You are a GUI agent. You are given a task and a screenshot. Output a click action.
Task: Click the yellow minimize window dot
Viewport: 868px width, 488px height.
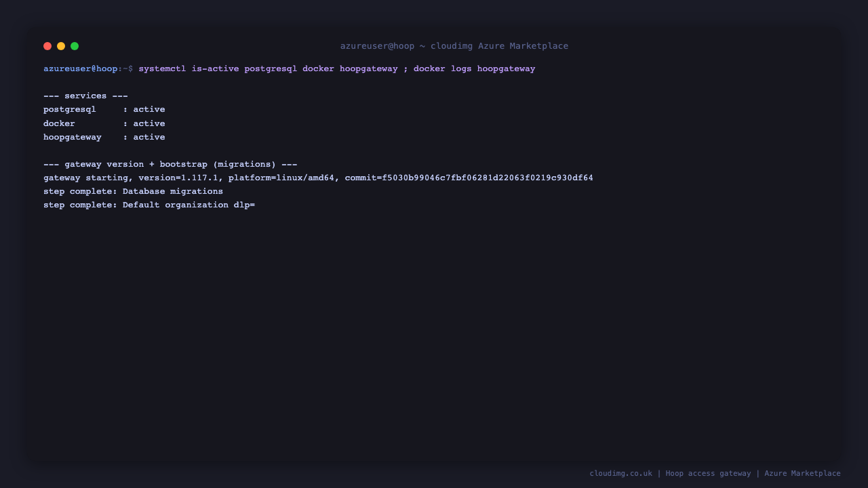pos(61,46)
